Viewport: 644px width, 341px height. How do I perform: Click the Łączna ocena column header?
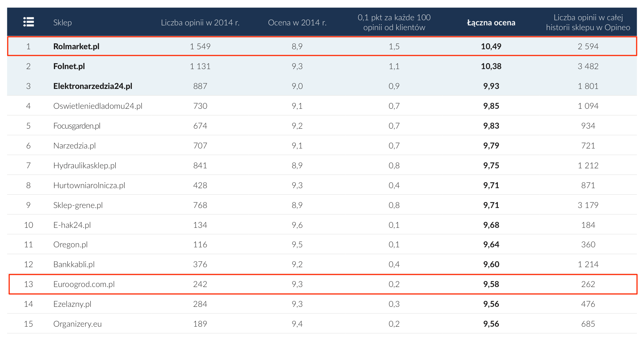coord(491,22)
